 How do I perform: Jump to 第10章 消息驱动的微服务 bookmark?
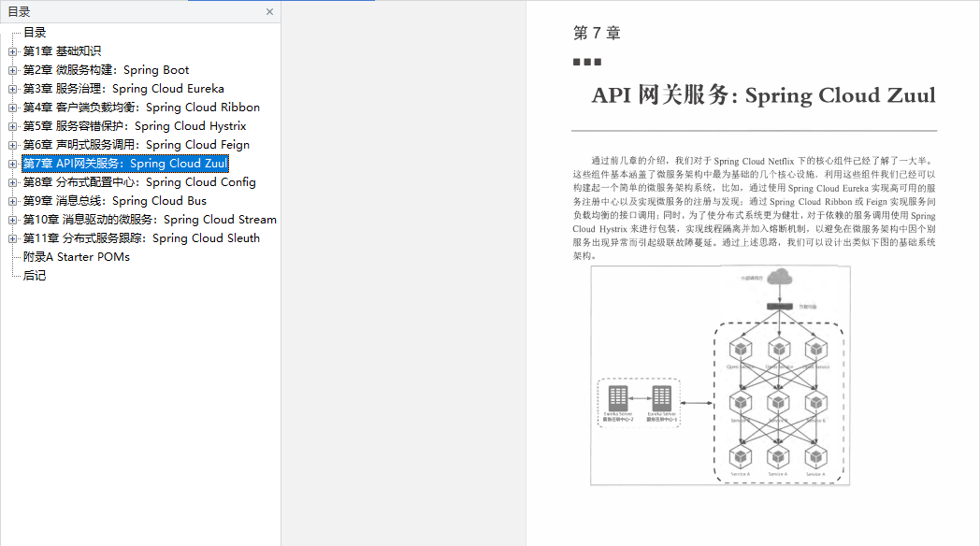(x=150, y=220)
